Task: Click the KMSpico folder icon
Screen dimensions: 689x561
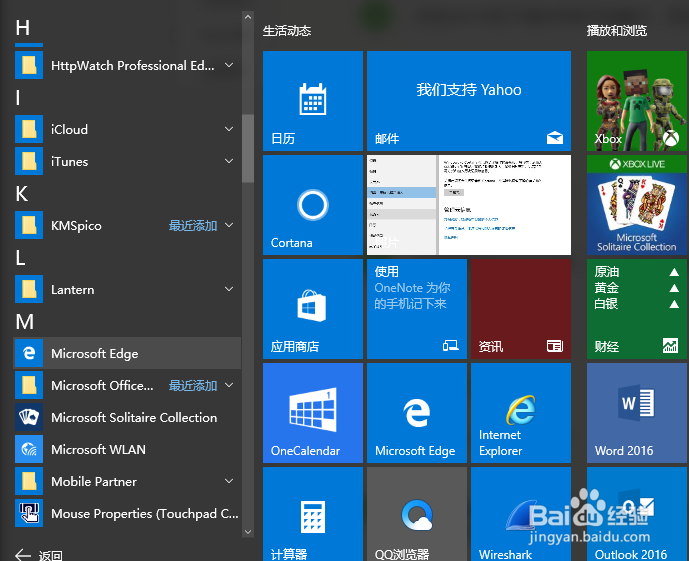Action: pyautogui.click(x=29, y=225)
